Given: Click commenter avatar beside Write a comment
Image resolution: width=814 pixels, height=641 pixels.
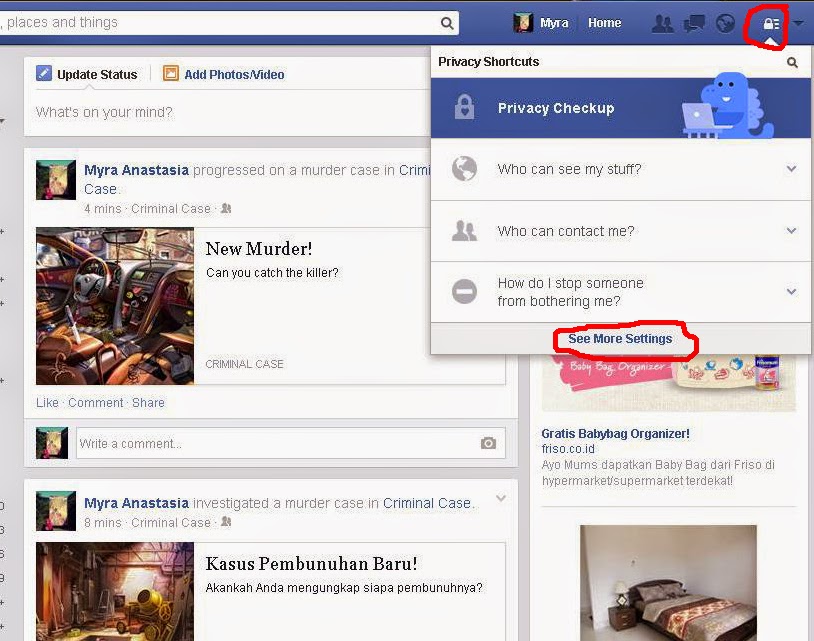Looking at the screenshot, I should tap(52, 443).
